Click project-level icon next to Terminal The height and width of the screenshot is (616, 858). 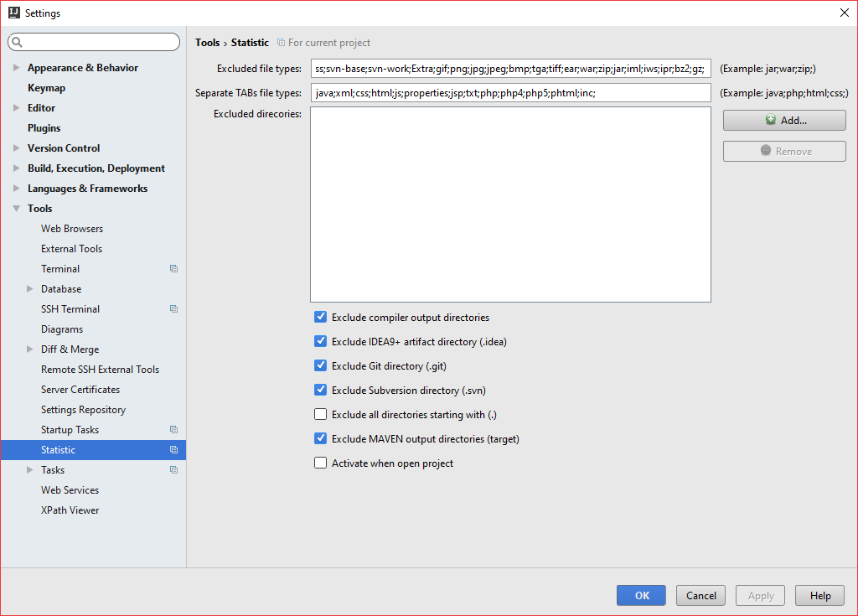(x=174, y=269)
